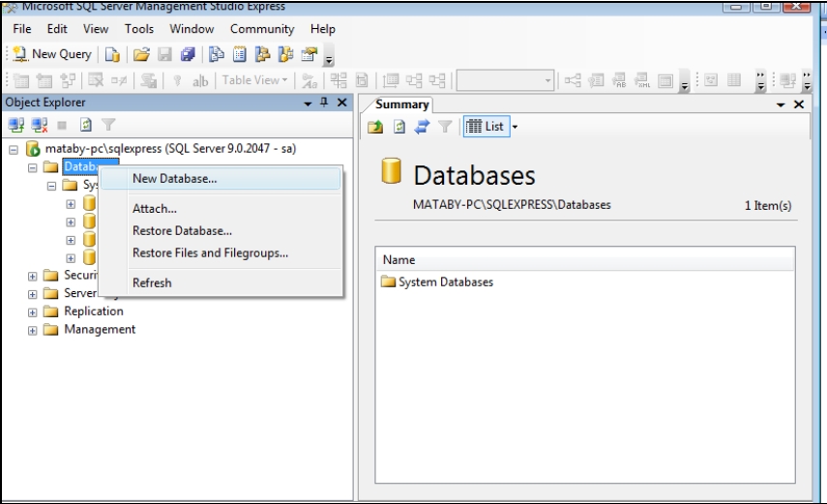Expand the Server Objects folder node

click(33, 294)
